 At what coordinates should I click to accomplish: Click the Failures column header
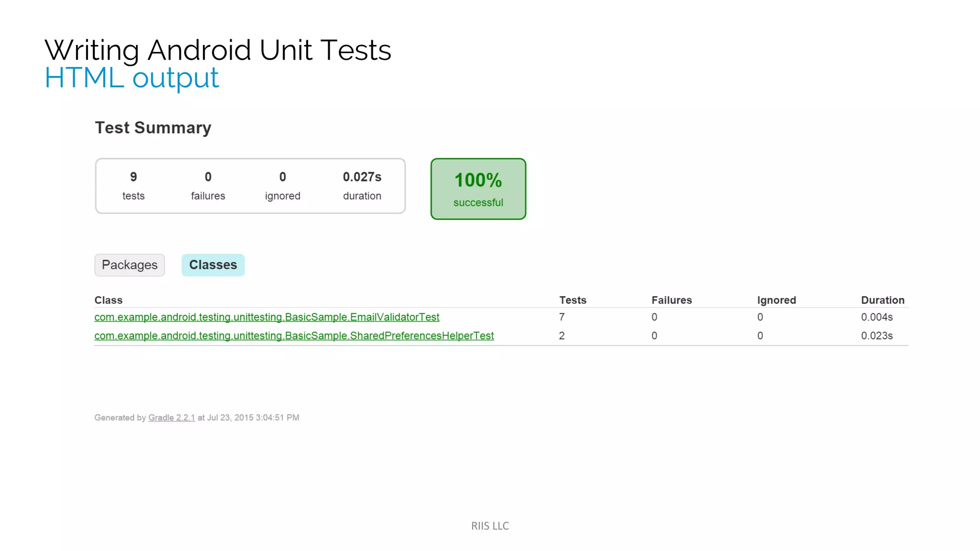click(671, 300)
